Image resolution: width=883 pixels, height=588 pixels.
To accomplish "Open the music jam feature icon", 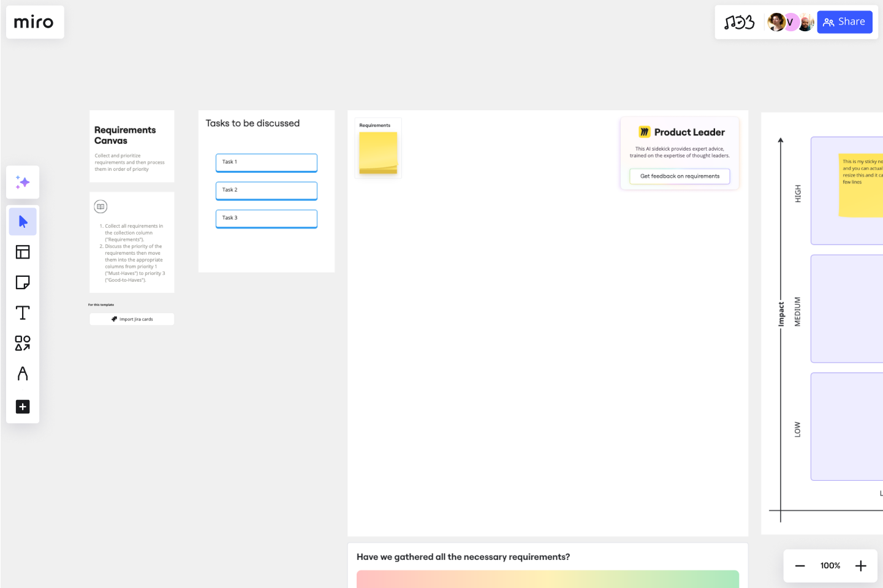I will [740, 21].
